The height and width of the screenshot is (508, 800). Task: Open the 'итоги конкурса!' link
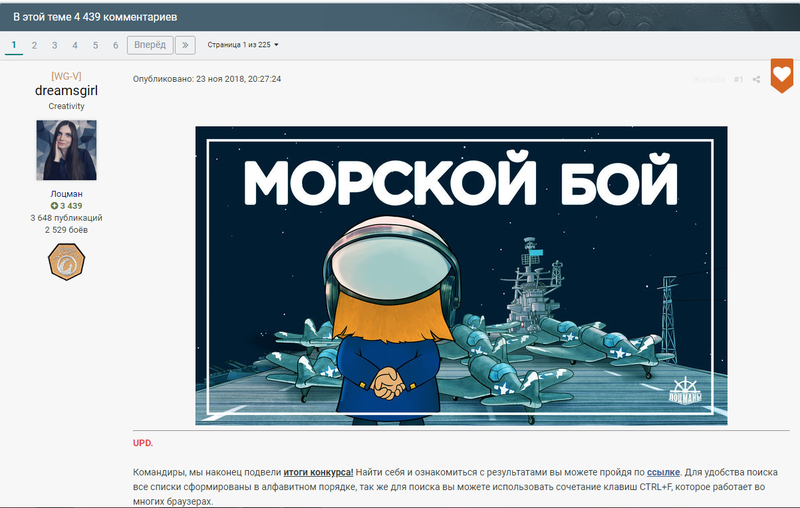318,472
